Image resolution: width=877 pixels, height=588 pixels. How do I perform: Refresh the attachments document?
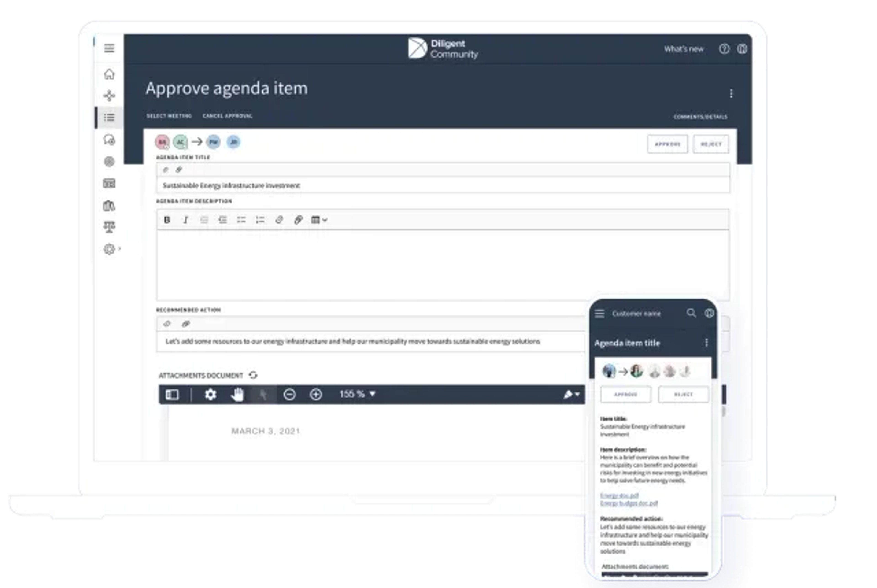[x=254, y=375]
